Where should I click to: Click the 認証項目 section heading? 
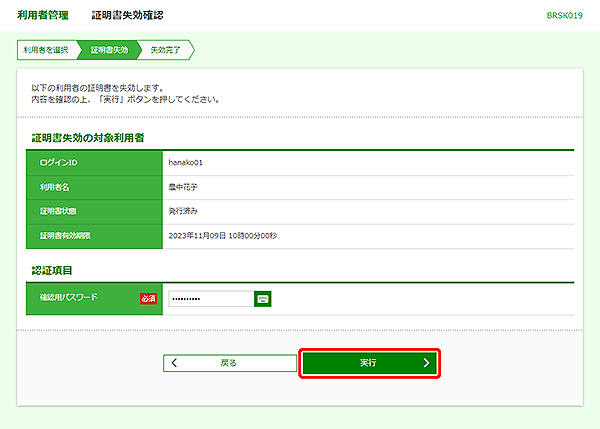pyautogui.click(x=52, y=271)
